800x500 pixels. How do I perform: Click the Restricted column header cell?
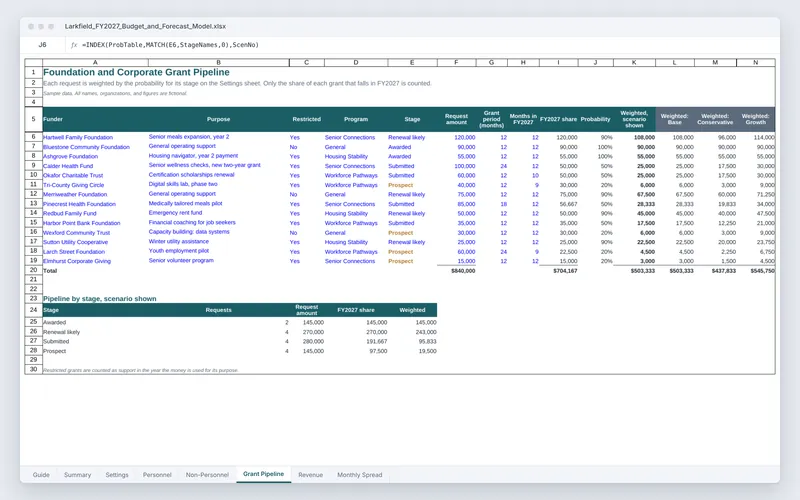[307, 119]
